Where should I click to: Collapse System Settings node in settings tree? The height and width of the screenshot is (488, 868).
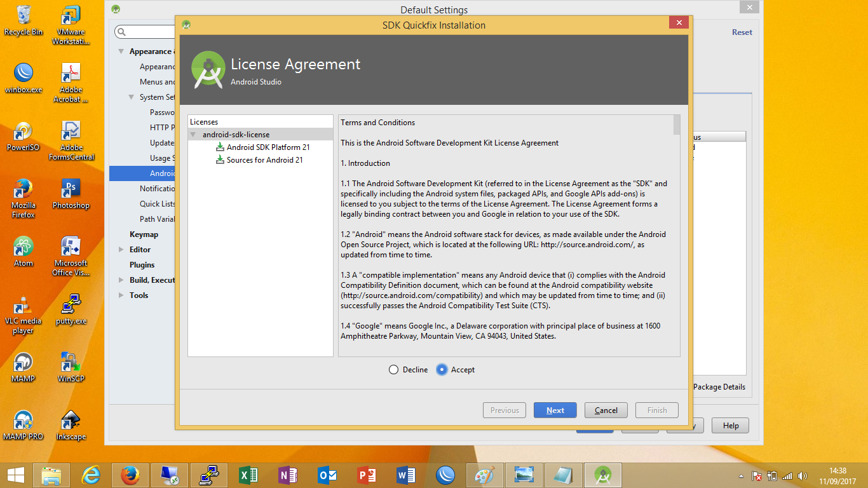click(x=131, y=97)
